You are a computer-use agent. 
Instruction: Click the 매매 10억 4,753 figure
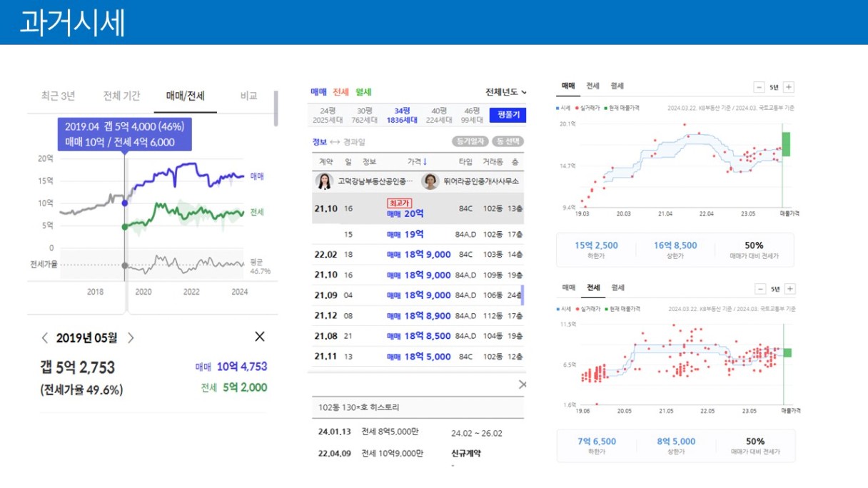tap(231, 367)
